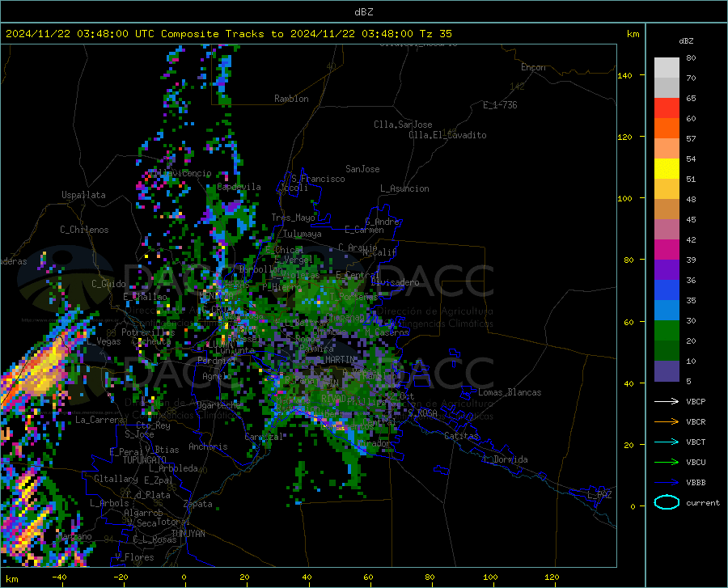Click the 'Encon' map label
This screenshot has width=728, height=588.
pyautogui.click(x=533, y=67)
